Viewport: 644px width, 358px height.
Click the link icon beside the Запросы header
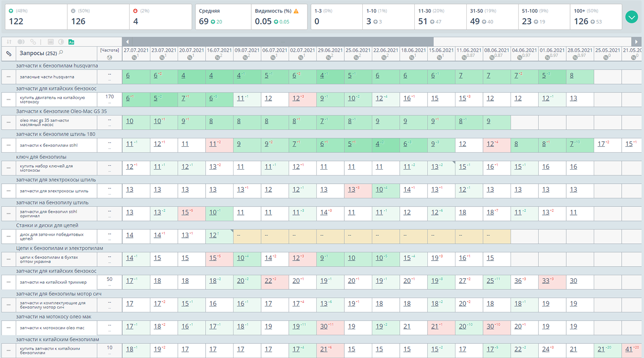[x=9, y=54]
